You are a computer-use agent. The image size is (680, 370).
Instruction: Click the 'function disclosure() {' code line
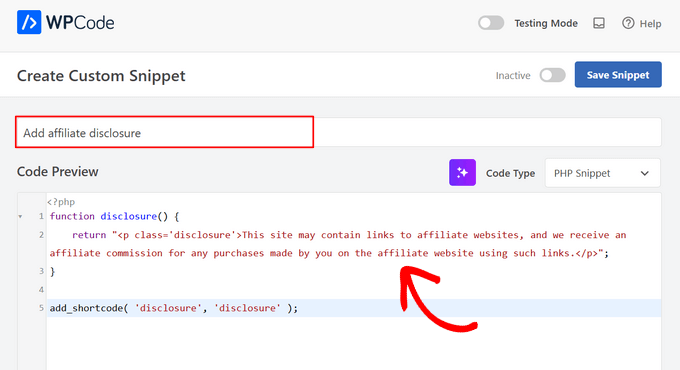click(x=114, y=216)
